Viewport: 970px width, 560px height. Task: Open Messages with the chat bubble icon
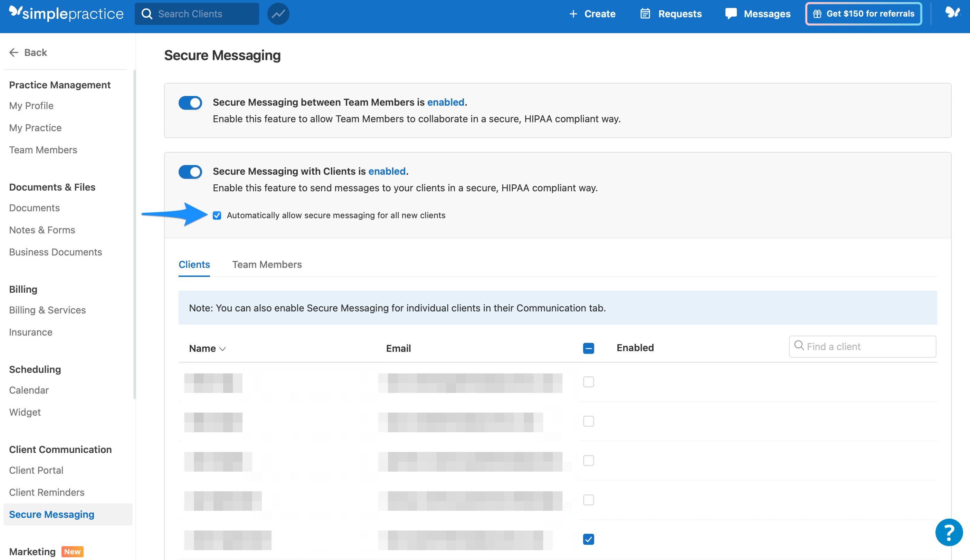click(731, 13)
